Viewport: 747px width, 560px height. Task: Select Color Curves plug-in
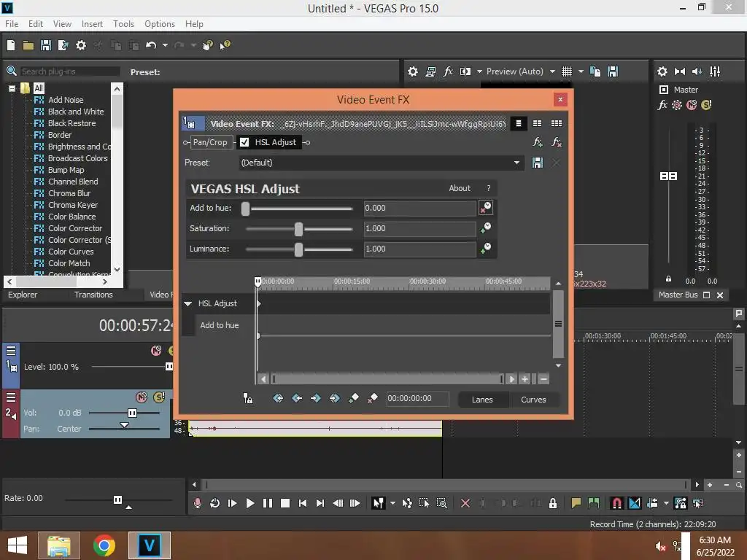(71, 252)
